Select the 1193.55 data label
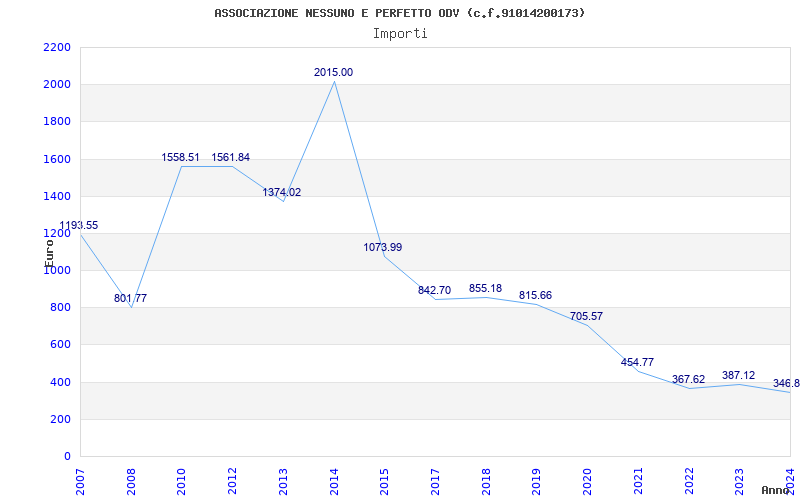The width and height of the screenshot is (800, 500). (x=79, y=226)
